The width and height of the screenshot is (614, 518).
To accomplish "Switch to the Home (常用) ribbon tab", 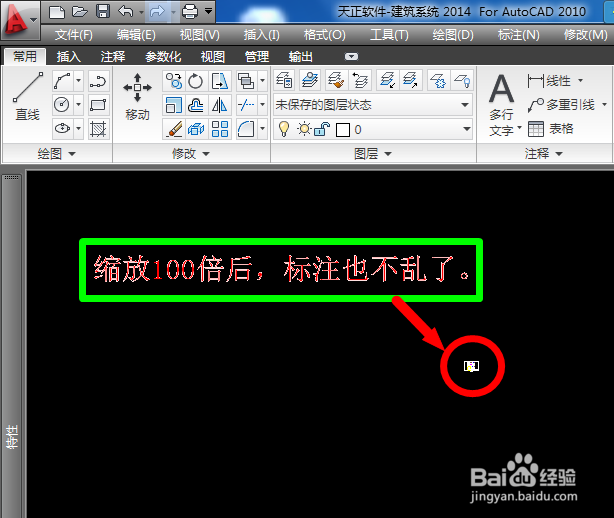I will click(x=25, y=57).
